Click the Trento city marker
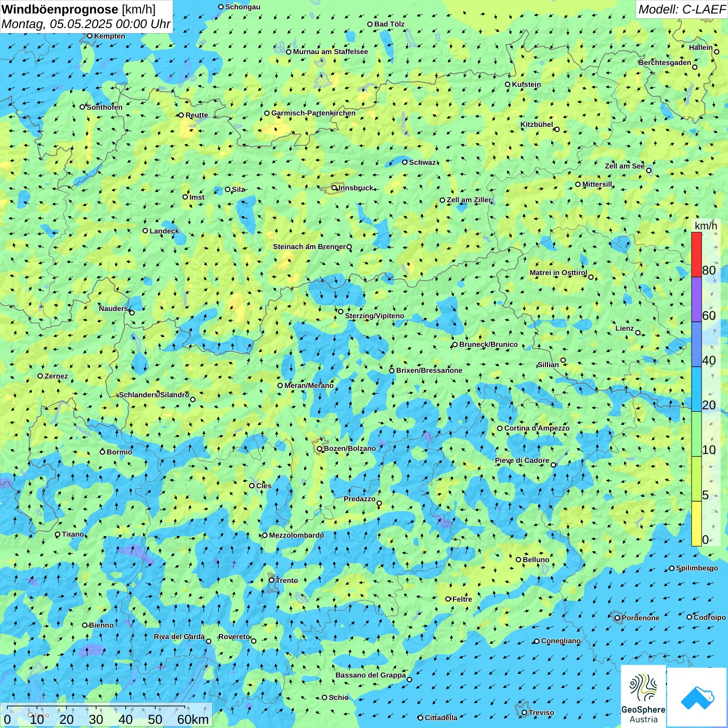 [x=271, y=580]
